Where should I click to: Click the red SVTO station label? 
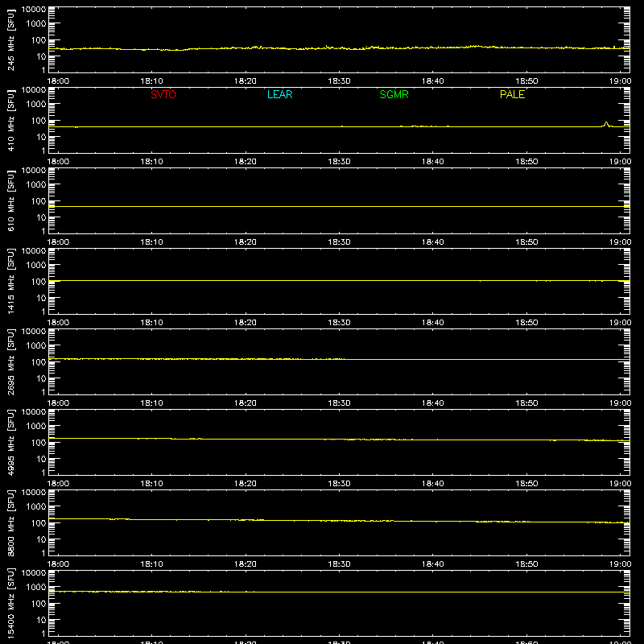tap(163, 94)
